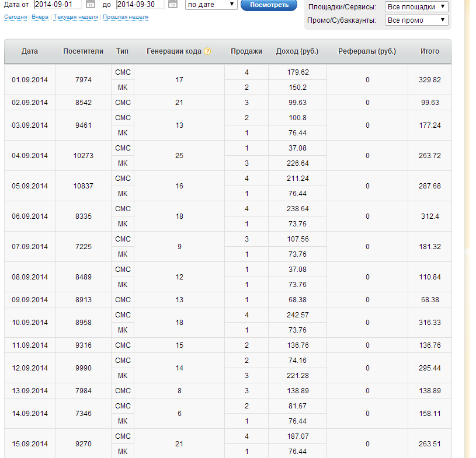This screenshot has width=476, height=458.
Task: Select date cell 13.09.2014
Action: tap(30, 391)
